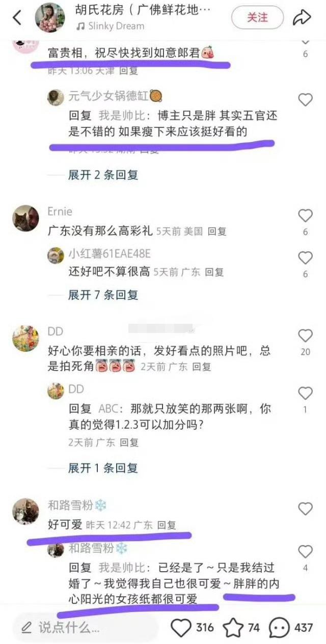Go back with the top-left arrow
Screen dimensions: 326x644
point(17,17)
